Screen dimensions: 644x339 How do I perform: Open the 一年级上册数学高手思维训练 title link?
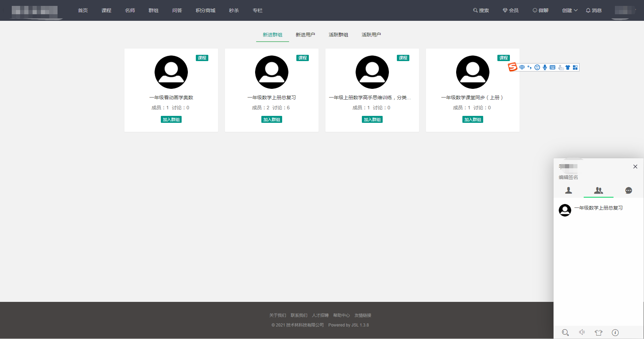370,98
